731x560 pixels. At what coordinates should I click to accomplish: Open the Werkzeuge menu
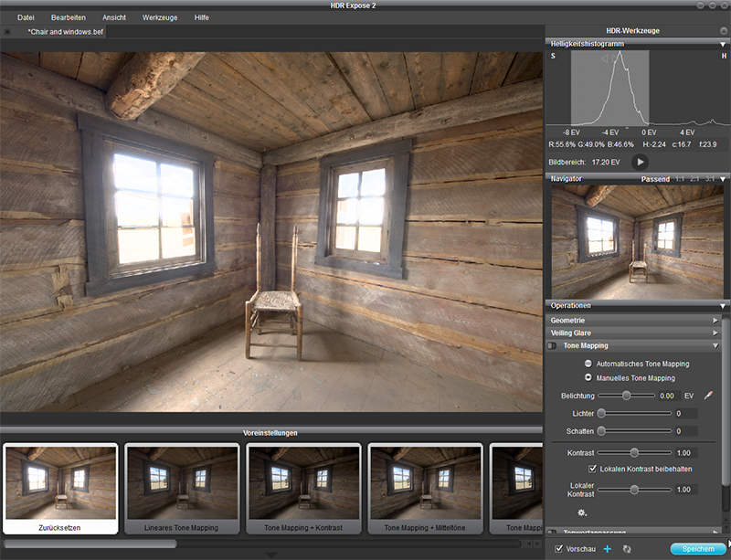(160, 17)
